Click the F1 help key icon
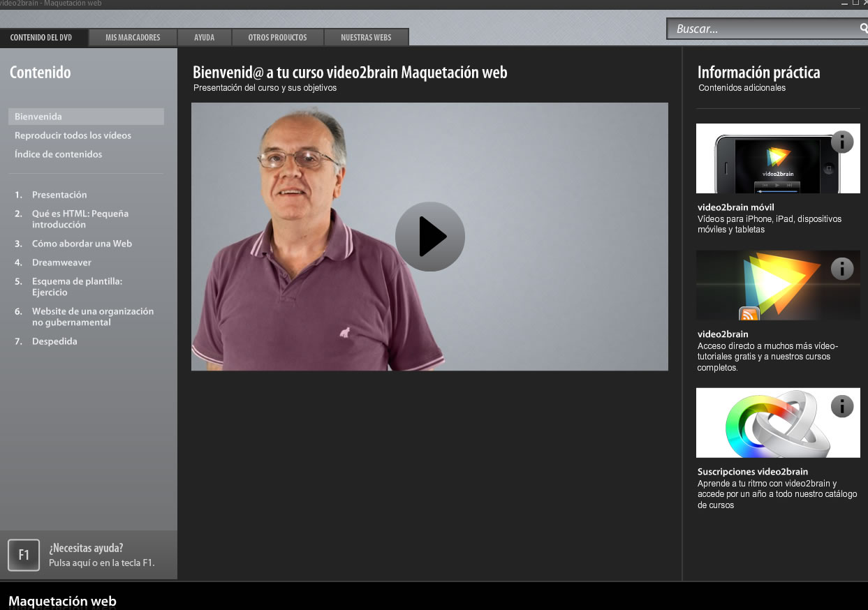The image size is (868, 610). coord(24,555)
